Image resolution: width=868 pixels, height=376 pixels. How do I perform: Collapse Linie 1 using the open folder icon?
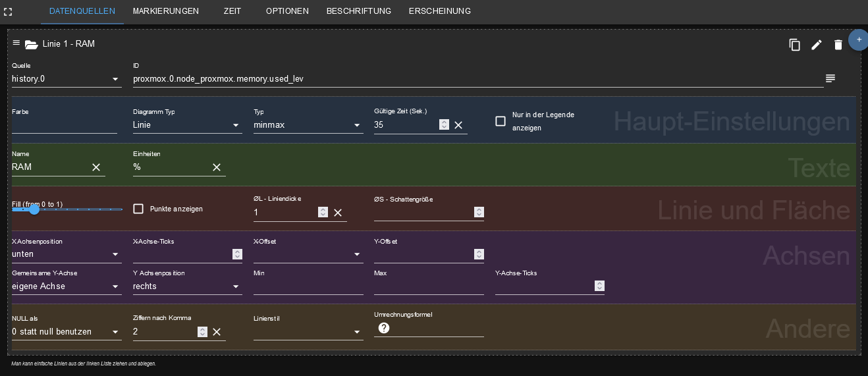pos(32,45)
